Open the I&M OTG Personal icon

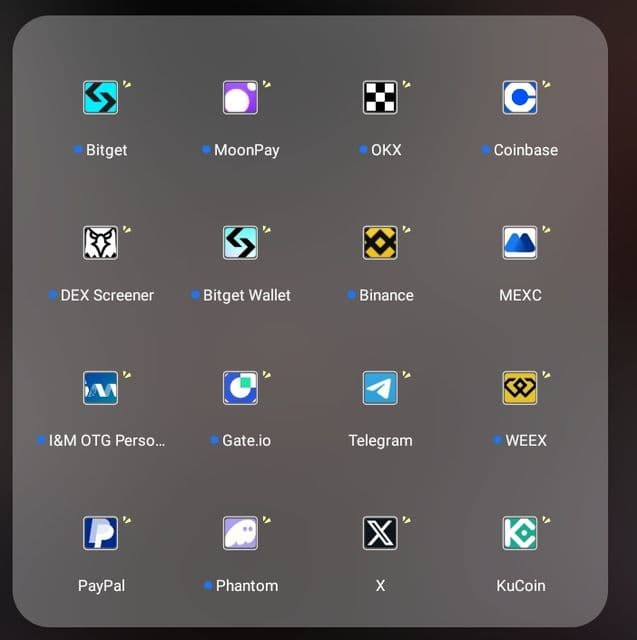pos(100,388)
